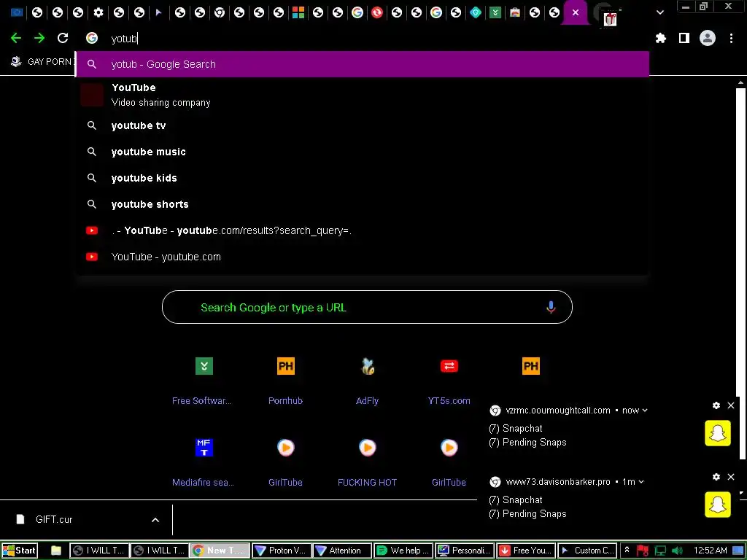
Task: Open the Mediafire sea... shortcut
Action: [x=204, y=448]
